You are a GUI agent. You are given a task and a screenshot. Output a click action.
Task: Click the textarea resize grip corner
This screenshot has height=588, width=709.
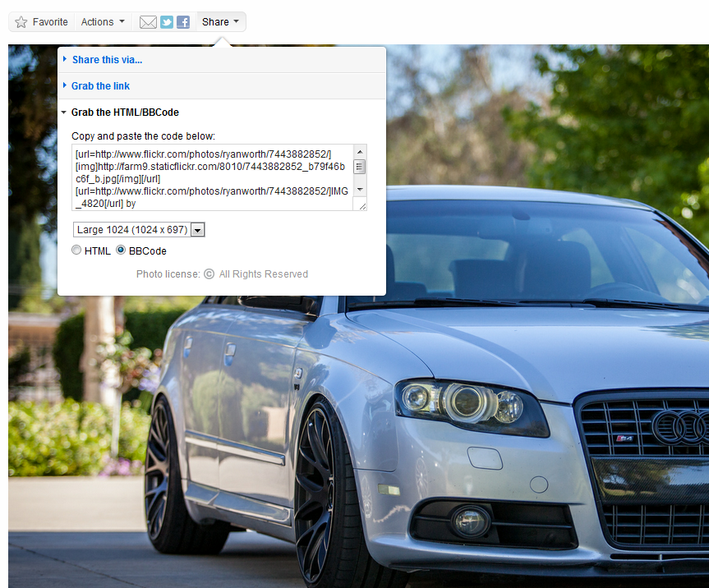click(x=361, y=205)
